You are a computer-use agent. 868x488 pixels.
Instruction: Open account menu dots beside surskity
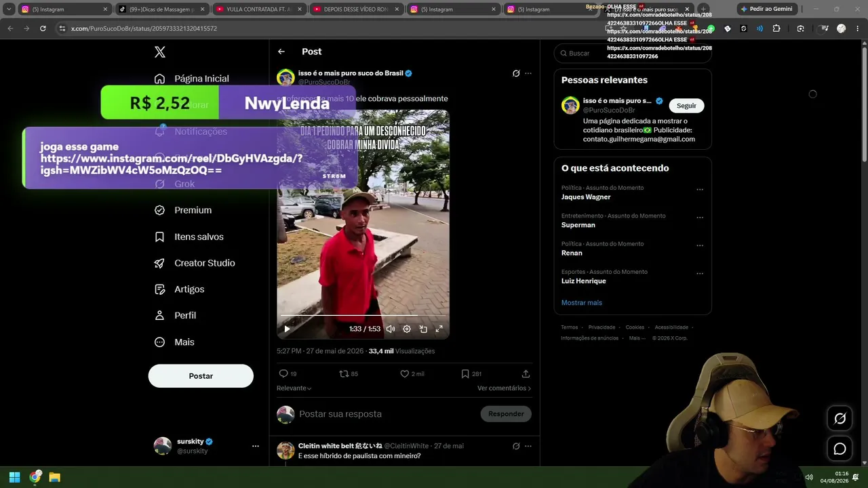(x=256, y=446)
